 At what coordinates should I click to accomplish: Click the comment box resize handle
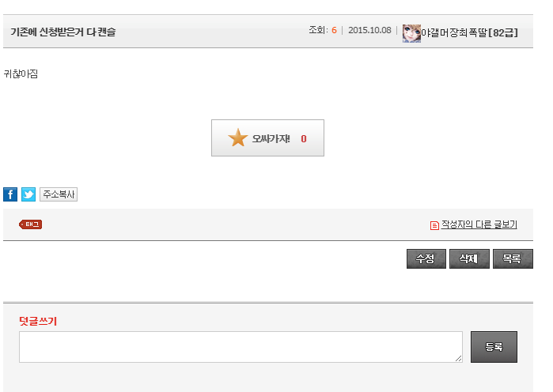point(458,359)
